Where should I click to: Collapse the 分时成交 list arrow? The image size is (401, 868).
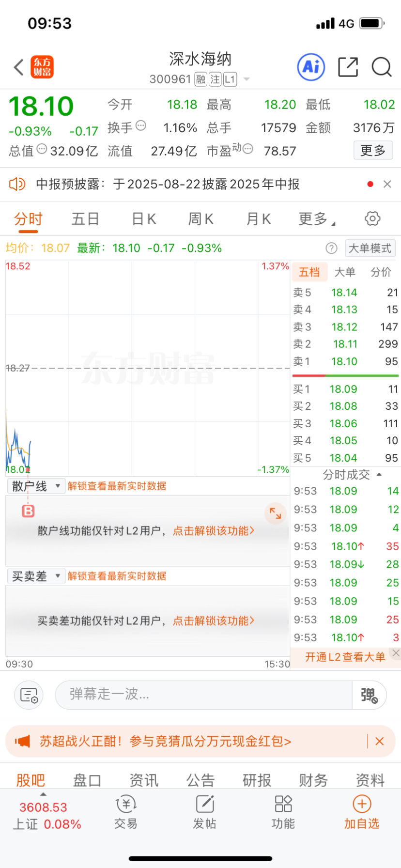pos(379,474)
